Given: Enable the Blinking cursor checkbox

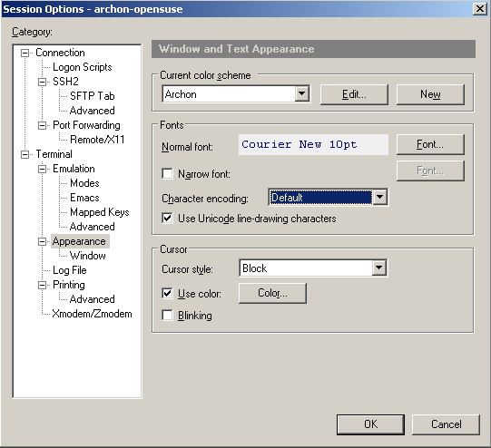Looking at the screenshot, I should point(167,316).
